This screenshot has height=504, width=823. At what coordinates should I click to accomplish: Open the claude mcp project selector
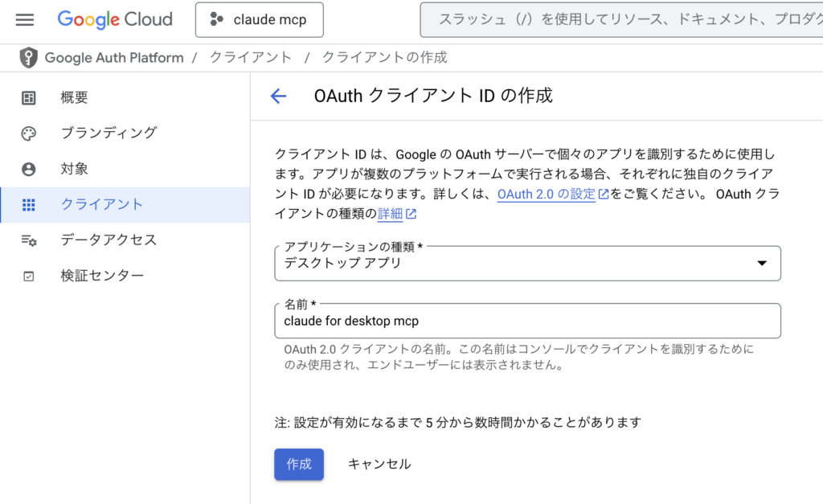tap(259, 20)
